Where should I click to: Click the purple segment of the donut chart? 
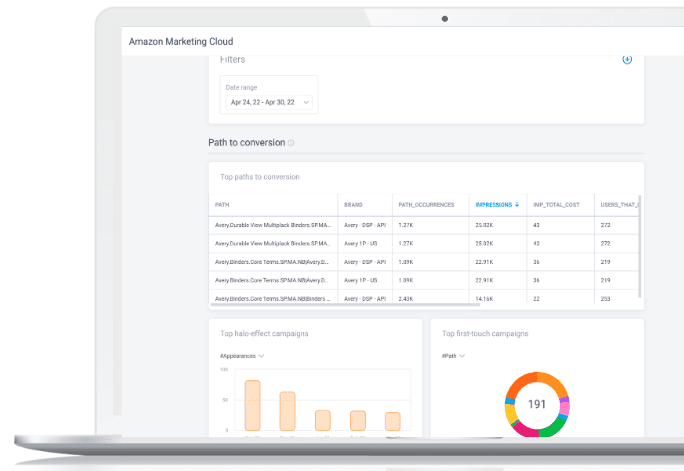pyautogui.click(x=564, y=399)
